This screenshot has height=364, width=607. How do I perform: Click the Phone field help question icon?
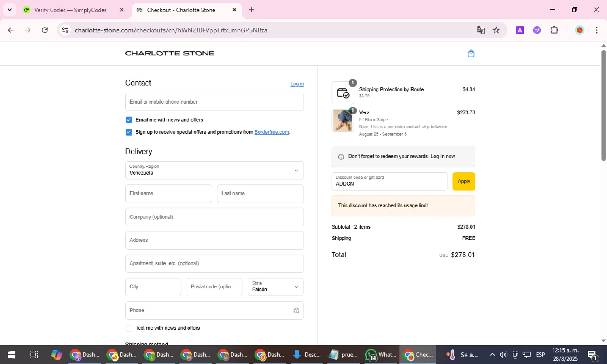(x=296, y=311)
